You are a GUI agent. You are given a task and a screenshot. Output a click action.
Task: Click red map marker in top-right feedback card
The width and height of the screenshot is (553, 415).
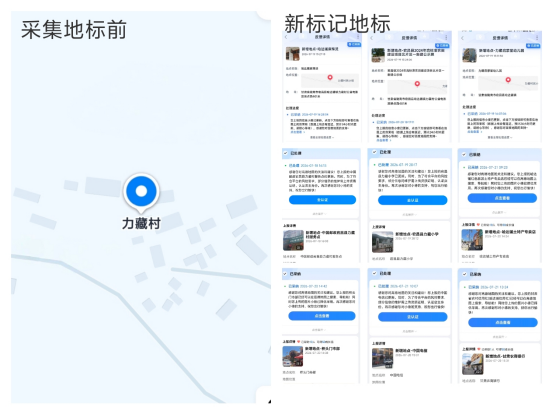click(x=508, y=80)
